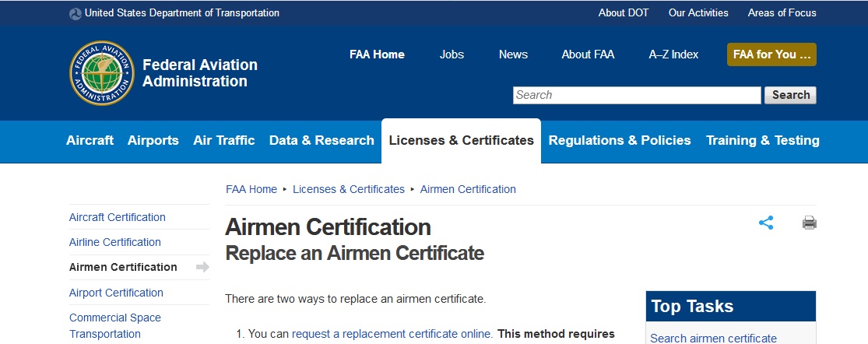Click the share icon
Screen dimensions: 868x344
coord(766,223)
